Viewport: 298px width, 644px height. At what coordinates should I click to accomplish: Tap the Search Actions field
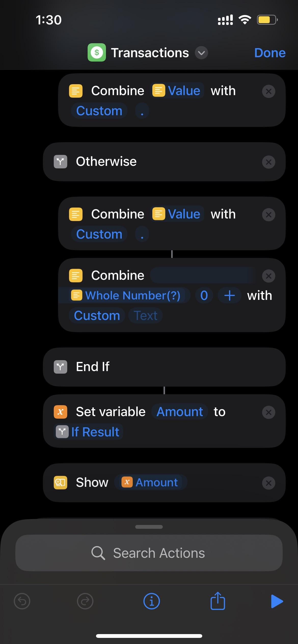(149, 553)
